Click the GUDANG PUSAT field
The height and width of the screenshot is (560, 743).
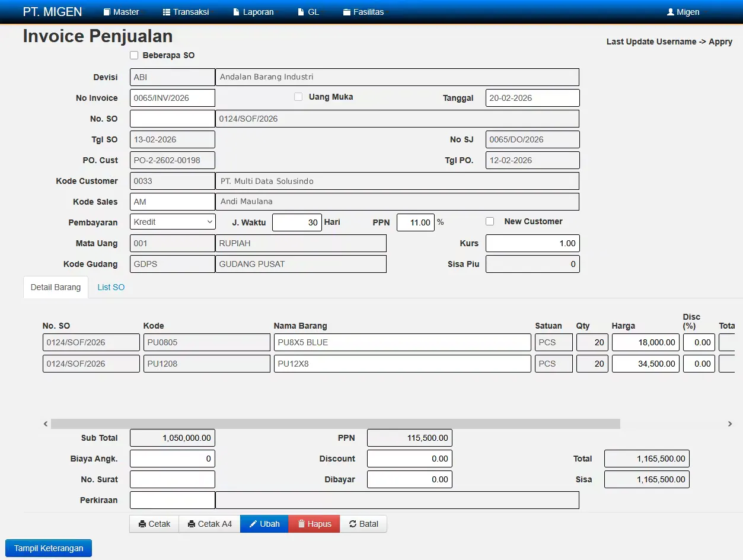click(x=301, y=264)
